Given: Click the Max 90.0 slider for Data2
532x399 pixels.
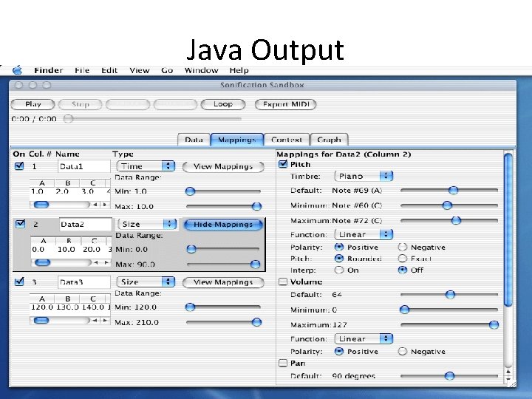Looking at the screenshot, I should 223,264.
